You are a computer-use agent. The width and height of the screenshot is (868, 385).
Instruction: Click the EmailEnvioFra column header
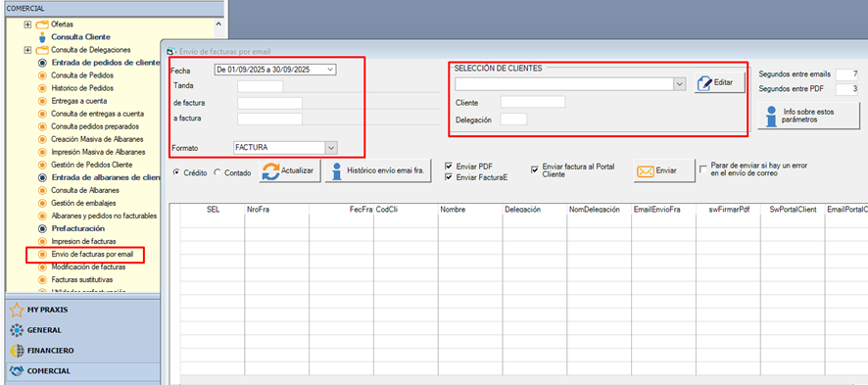click(663, 210)
